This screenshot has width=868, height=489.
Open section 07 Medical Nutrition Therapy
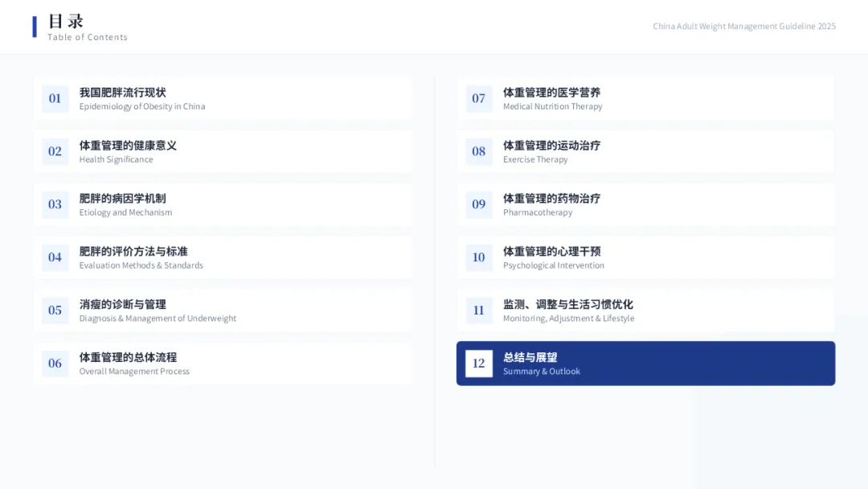coord(646,99)
